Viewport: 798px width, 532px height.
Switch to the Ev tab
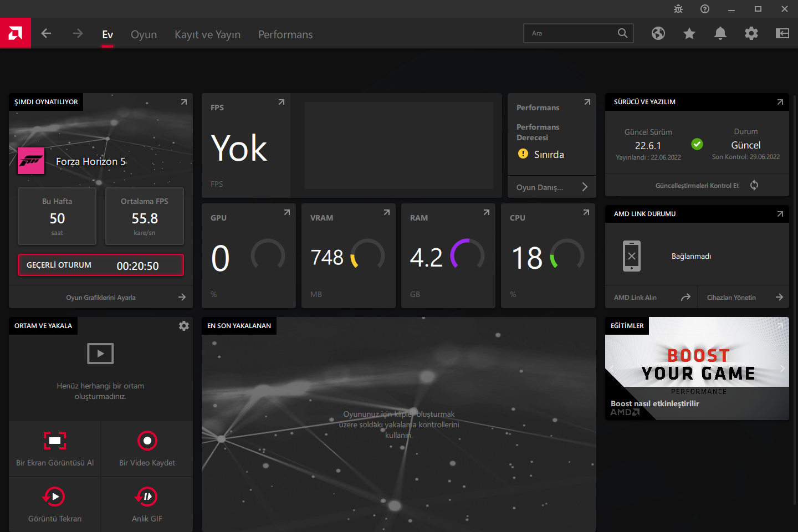108,34
